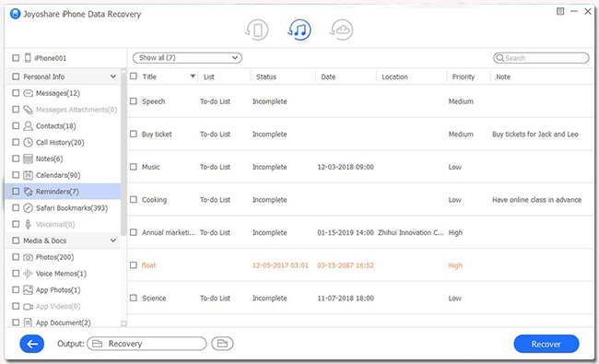Click the iPhone001 device icon
The image size is (599, 364).
[28, 58]
